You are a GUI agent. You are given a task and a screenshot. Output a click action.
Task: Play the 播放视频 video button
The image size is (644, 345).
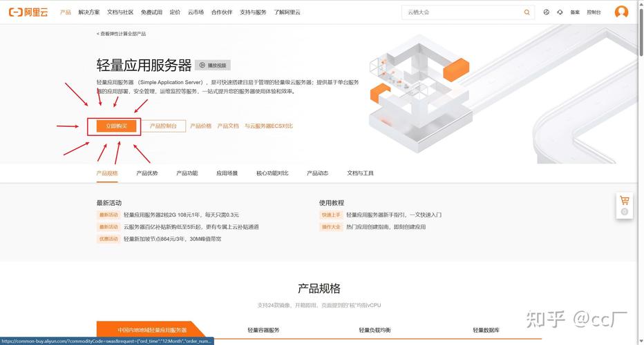click(x=213, y=66)
